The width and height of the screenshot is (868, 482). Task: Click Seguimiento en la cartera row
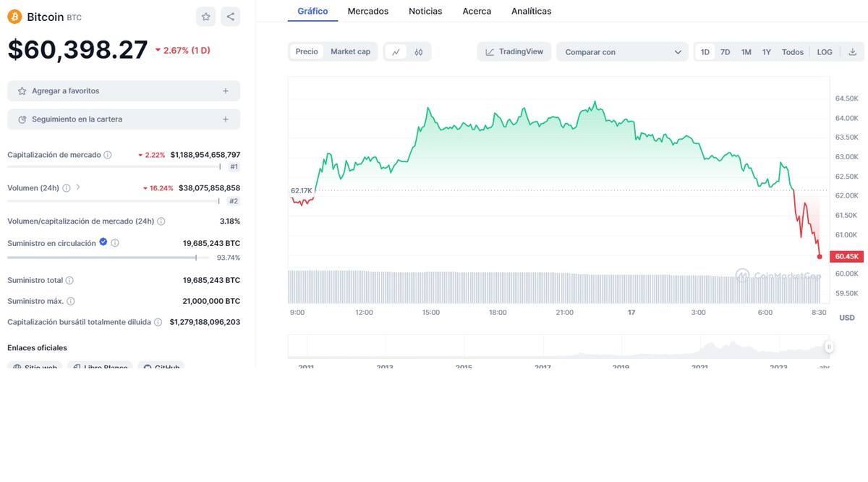123,119
